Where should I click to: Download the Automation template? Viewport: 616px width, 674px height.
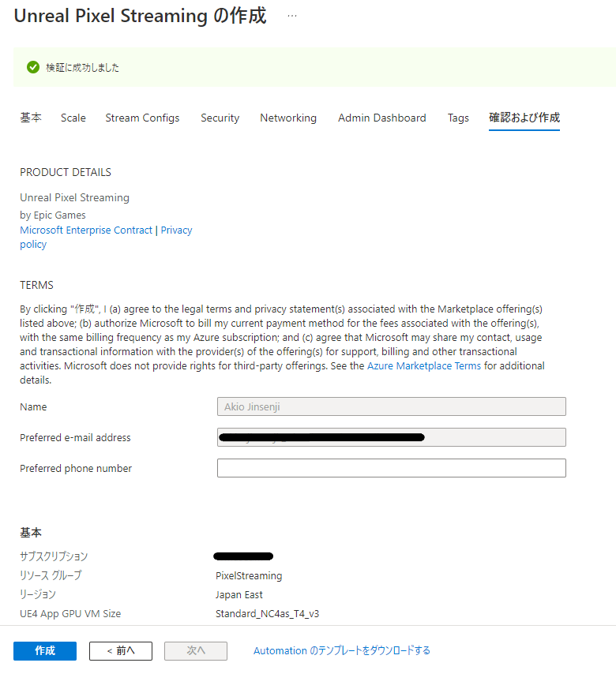pyautogui.click(x=341, y=650)
